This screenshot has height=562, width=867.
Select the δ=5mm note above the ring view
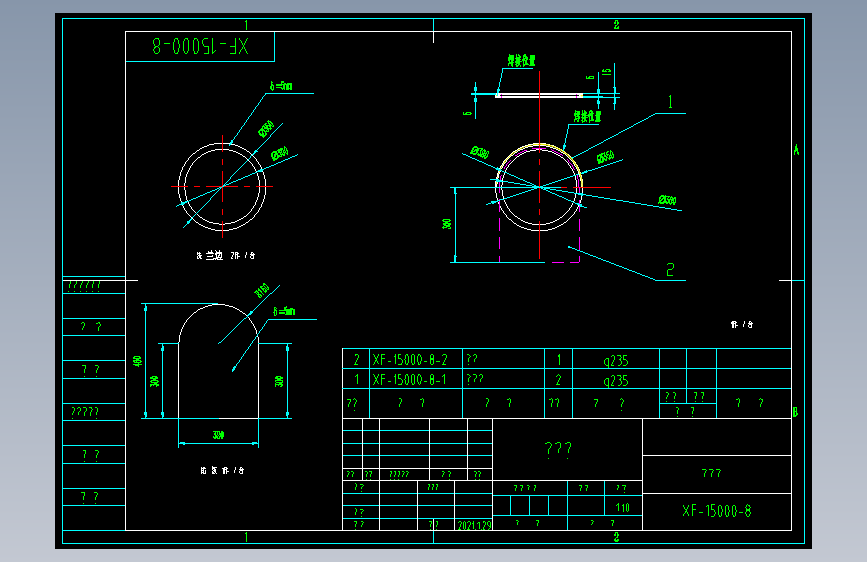pos(281,86)
